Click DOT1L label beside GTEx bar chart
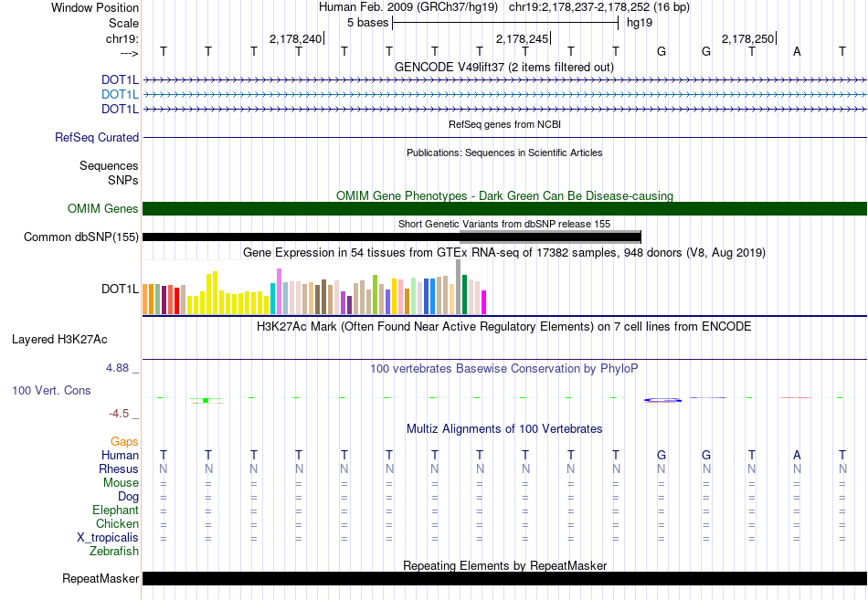 pyautogui.click(x=120, y=289)
